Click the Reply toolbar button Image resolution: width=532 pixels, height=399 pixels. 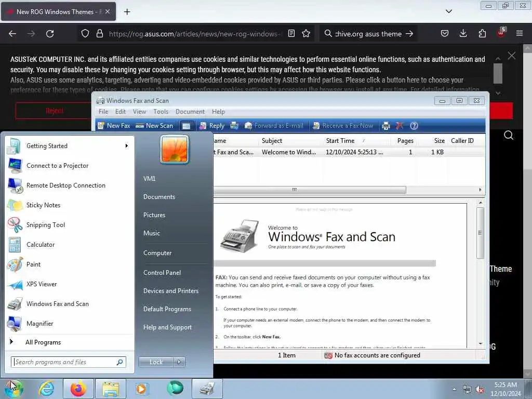coord(212,126)
